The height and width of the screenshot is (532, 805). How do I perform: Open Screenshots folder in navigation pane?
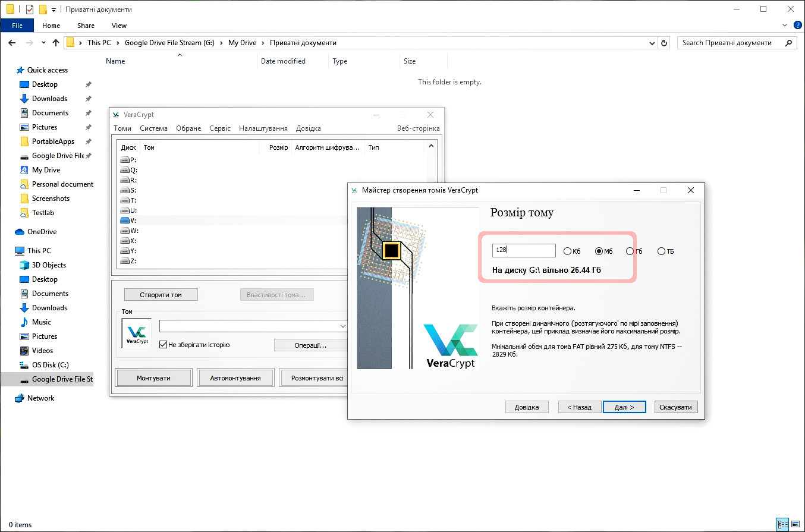(x=51, y=199)
